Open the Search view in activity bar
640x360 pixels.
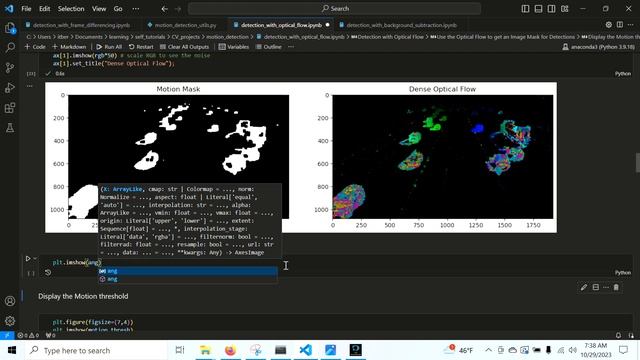(10, 47)
